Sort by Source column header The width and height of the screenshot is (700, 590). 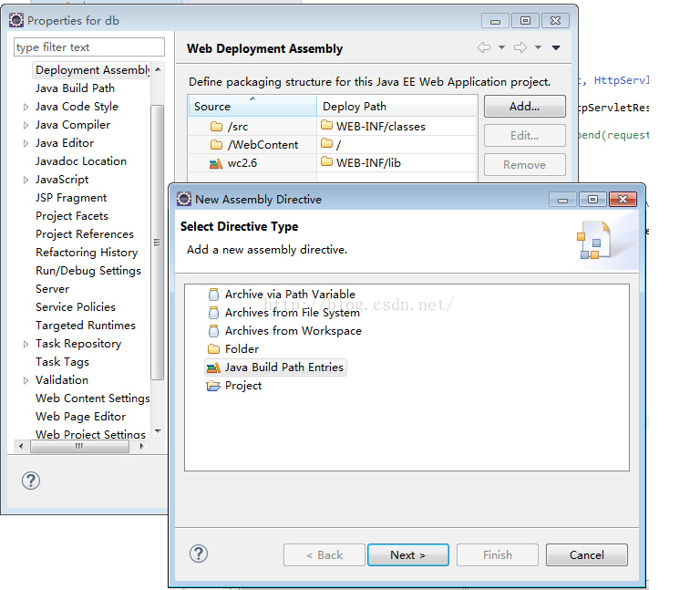pyautogui.click(x=252, y=107)
